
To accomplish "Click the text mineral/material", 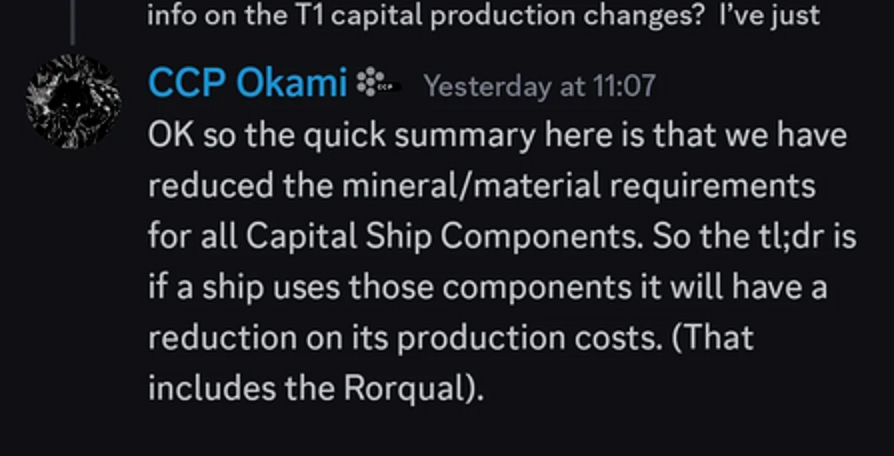I will coord(471,186).
